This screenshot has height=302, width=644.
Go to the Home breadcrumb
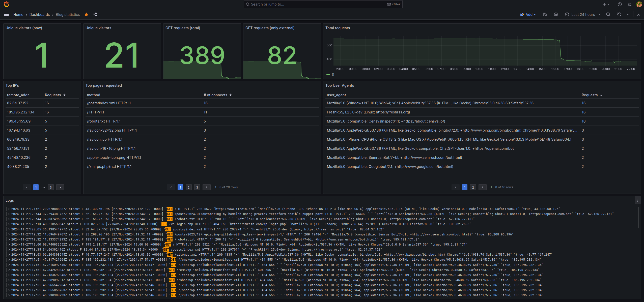(x=18, y=15)
